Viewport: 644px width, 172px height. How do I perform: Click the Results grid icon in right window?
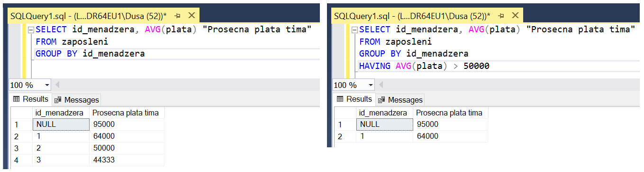[340, 99]
